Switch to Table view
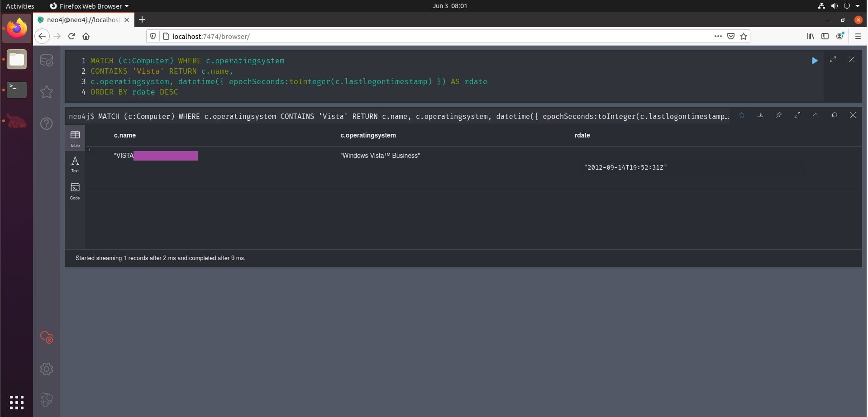 click(x=75, y=138)
